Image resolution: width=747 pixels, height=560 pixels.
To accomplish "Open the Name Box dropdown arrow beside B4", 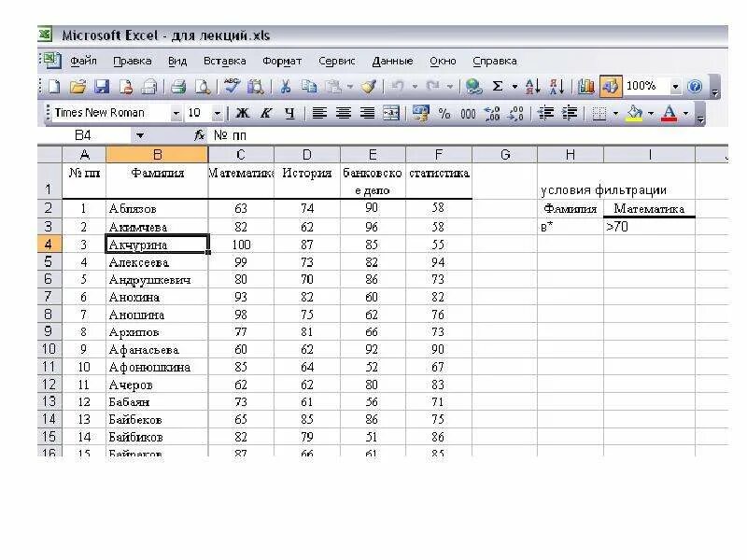I will tap(140, 135).
